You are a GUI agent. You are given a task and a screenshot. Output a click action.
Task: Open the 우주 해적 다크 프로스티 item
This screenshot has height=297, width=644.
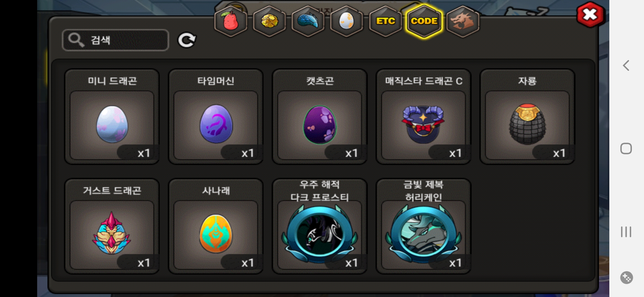(320, 226)
